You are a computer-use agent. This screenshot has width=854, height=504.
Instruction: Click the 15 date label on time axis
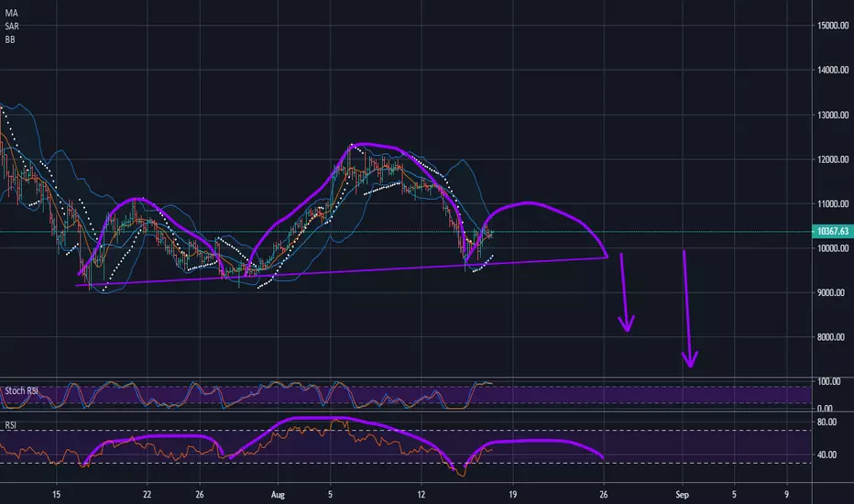[56, 495]
